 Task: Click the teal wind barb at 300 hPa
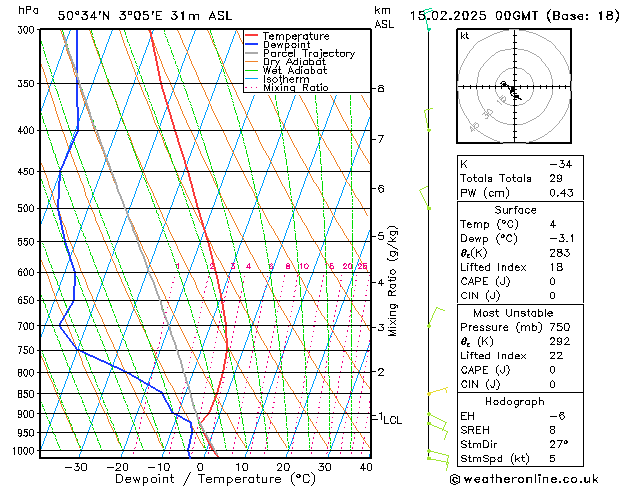[x=428, y=19]
